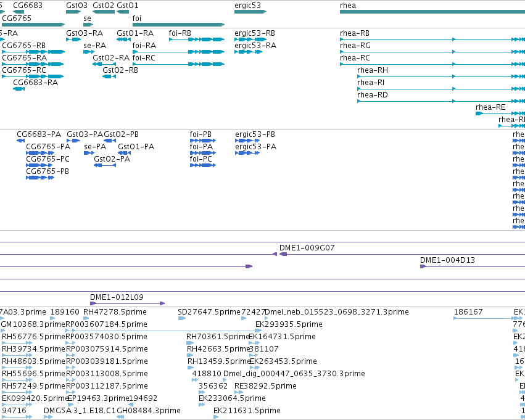525x420 pixels.
Task: Select EST GH08484.3prime
Action: pyautogui.click(x=149, y=411)
